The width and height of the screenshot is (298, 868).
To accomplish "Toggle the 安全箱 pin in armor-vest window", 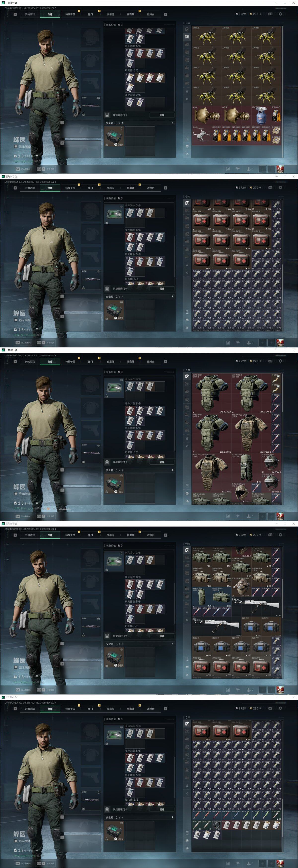I will click(173, 470).
